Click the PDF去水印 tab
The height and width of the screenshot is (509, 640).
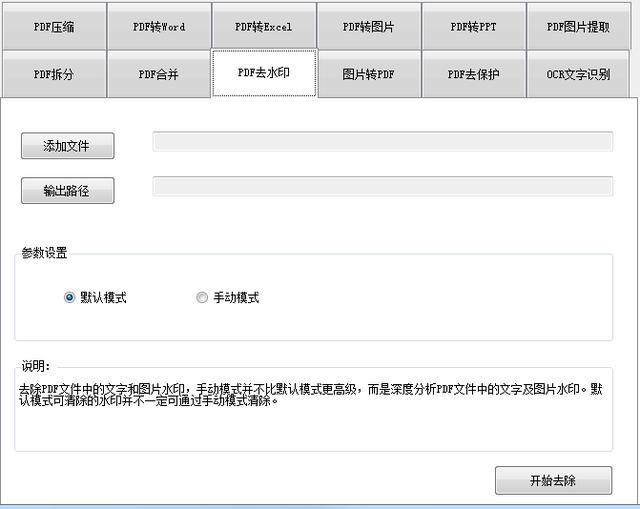tap(264, 73)
